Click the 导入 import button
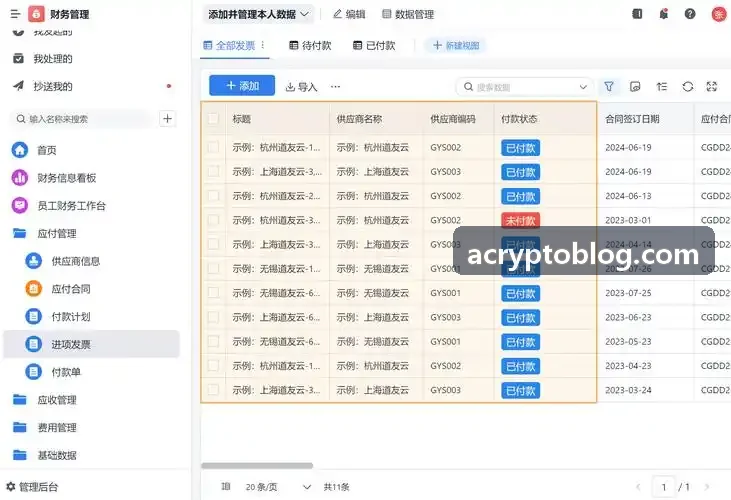Screen dimensions: 731x500 pos(301,87)
